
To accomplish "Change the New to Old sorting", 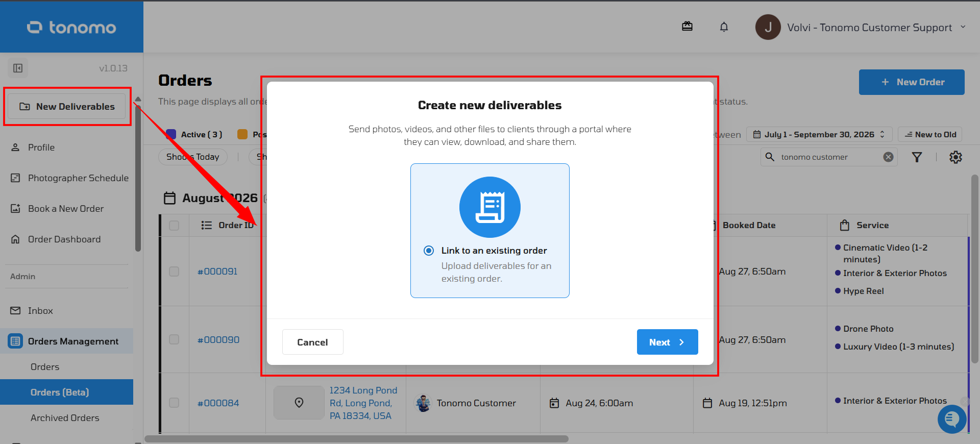I will click(930, 134).
